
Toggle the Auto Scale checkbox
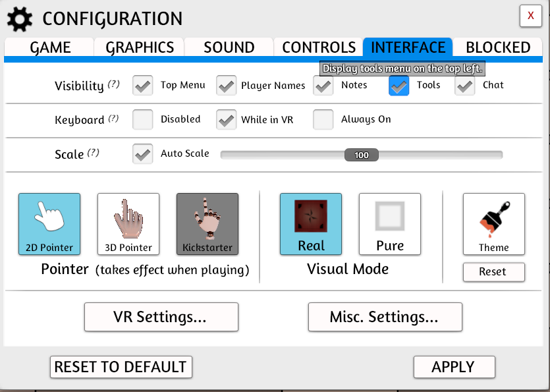(143, 154)
